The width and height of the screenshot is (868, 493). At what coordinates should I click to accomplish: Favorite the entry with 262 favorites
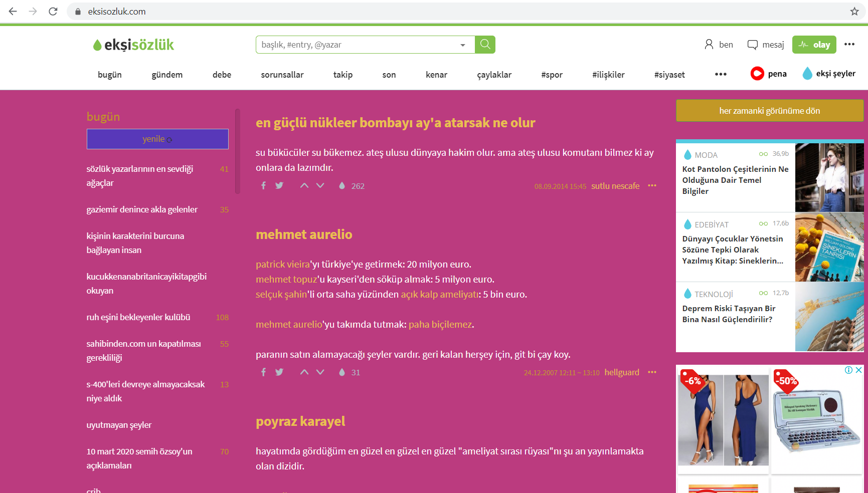click(342, 186)
